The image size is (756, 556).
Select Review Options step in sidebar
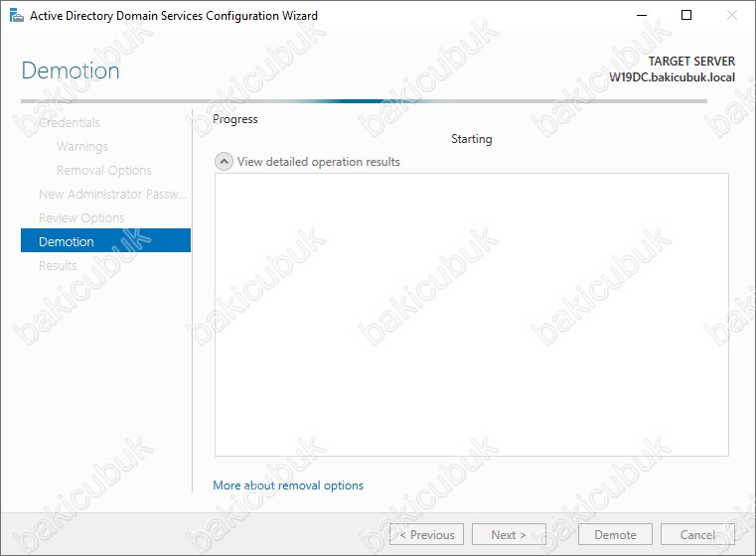(x=81, y=217)
